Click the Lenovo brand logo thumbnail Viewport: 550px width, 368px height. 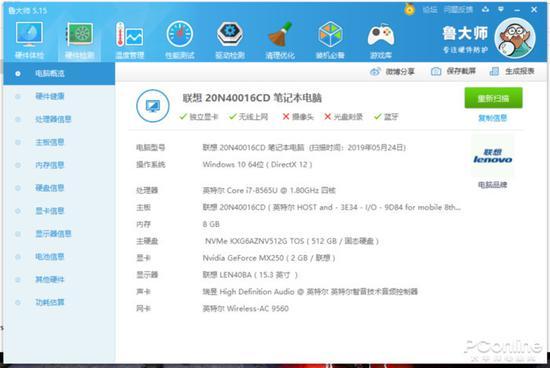pos(492,156)
